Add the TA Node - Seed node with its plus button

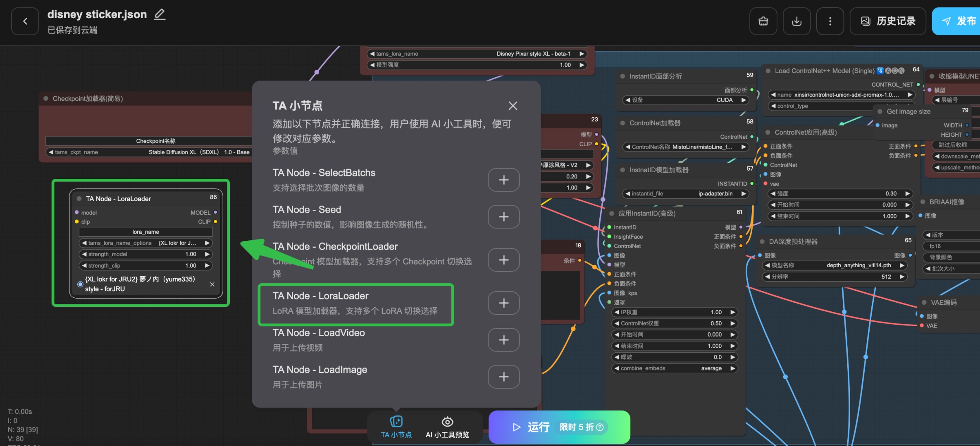pos(503,217)
